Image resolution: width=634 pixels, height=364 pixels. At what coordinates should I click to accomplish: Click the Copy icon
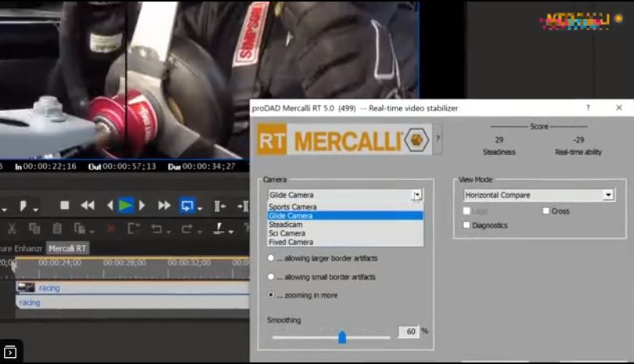pyautogui.click(x=34, y=229)
